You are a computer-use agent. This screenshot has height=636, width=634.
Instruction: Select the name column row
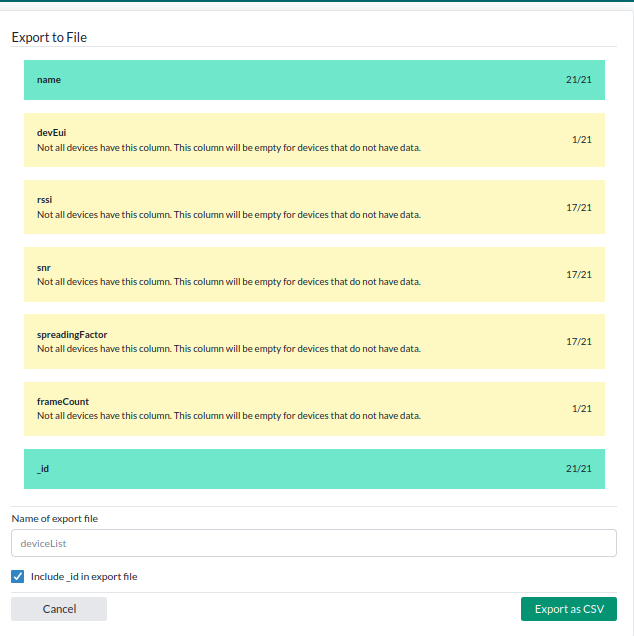coord(314,80)
